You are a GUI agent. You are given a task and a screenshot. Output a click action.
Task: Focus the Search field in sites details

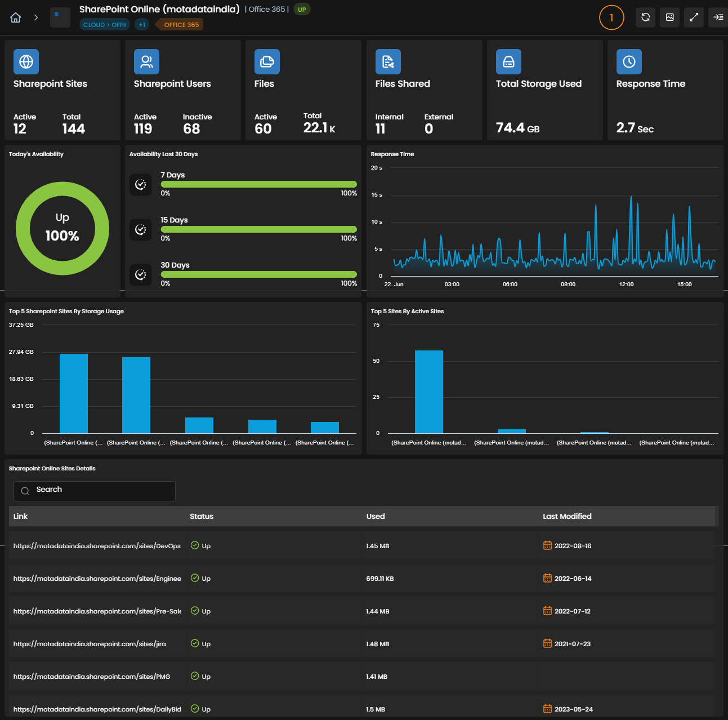click(x=95, y=491)
